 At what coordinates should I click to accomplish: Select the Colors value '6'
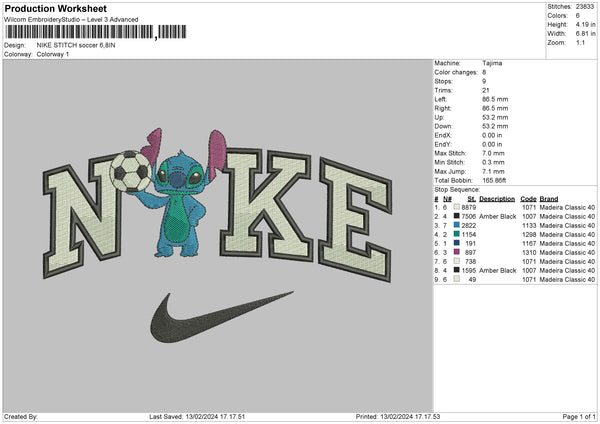(577, 16)
